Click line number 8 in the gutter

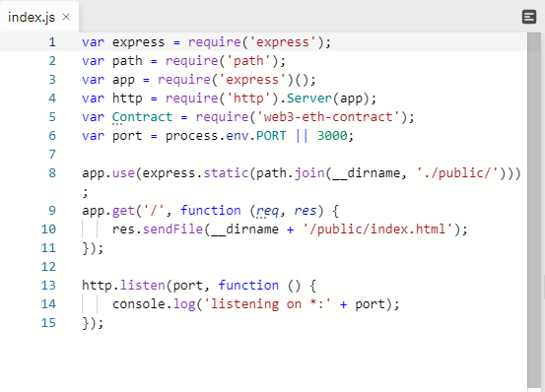52,173
